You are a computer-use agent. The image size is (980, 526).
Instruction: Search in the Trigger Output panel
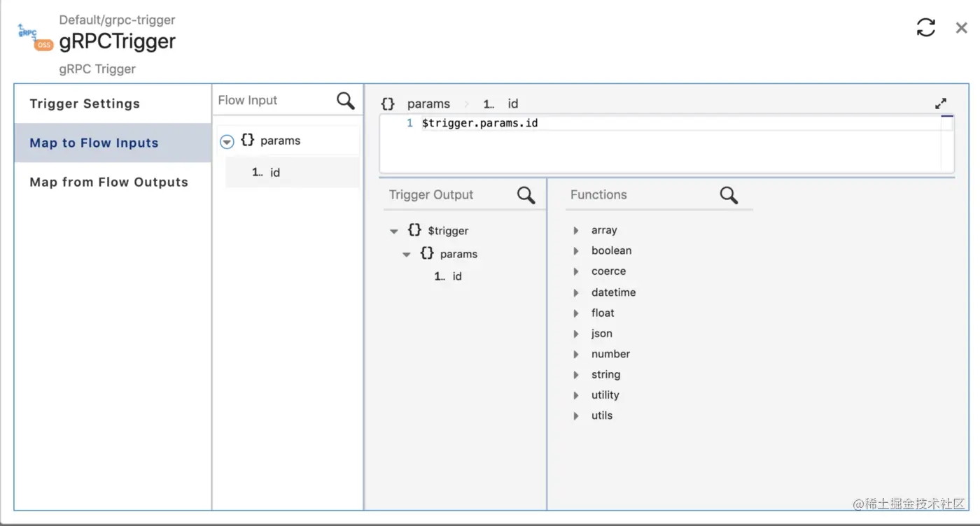pos(526,195)
